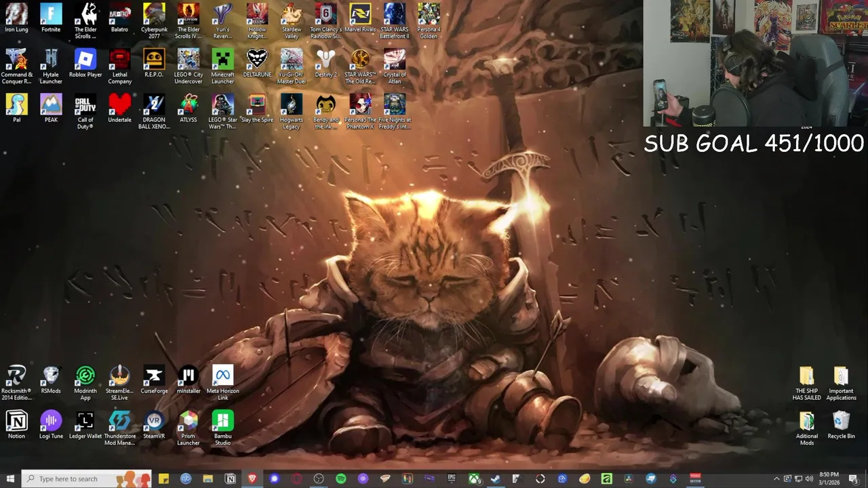Launch Marvel Rivals shortcut
The image size is (868, 488).
[x=360, y=18]
